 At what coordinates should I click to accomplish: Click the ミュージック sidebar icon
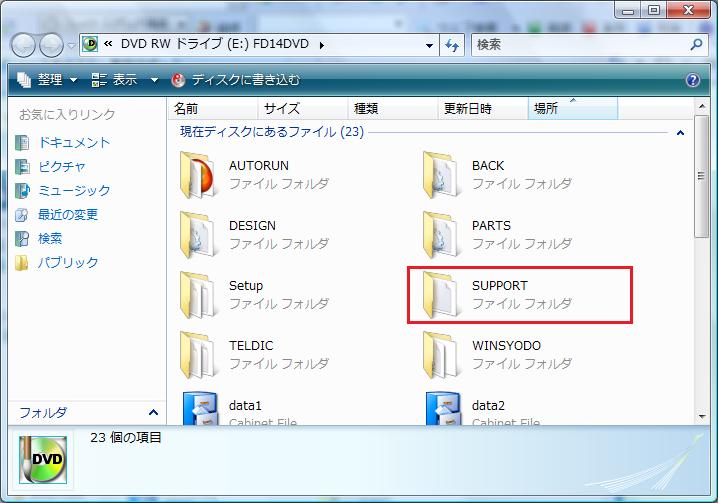pyautogui.click(x=22, y=191)
